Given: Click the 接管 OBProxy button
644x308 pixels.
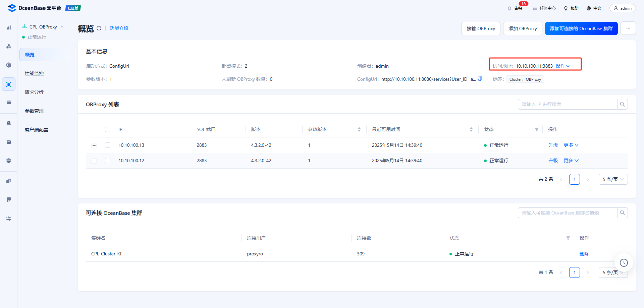Looking at the screenshot, I should pos(481,28).
